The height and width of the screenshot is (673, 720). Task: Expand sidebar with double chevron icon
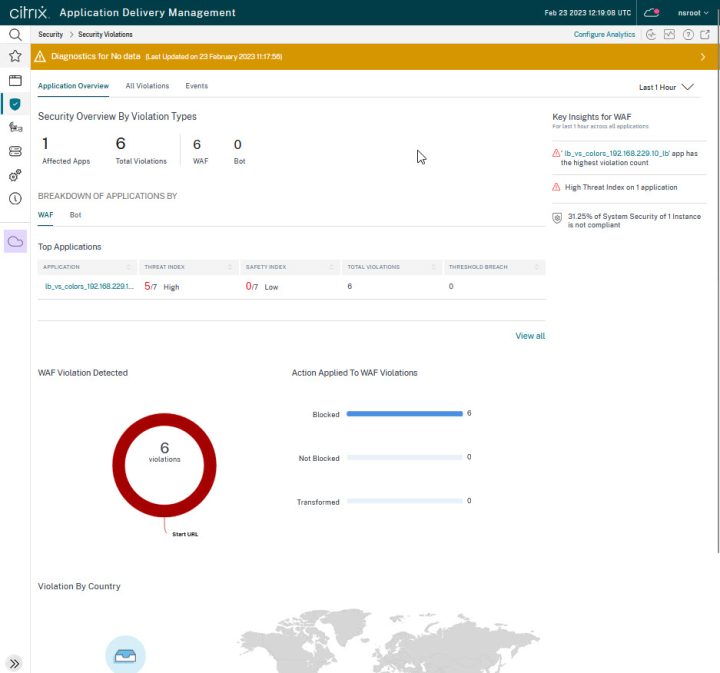click(15, 663)
